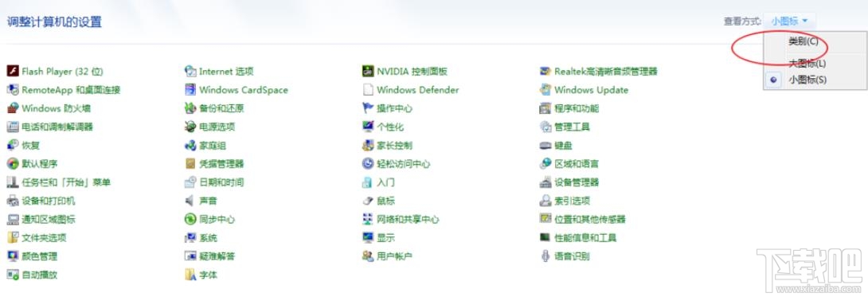
Task: Open the 电源选项 icon
Action: tap(190, 127)
